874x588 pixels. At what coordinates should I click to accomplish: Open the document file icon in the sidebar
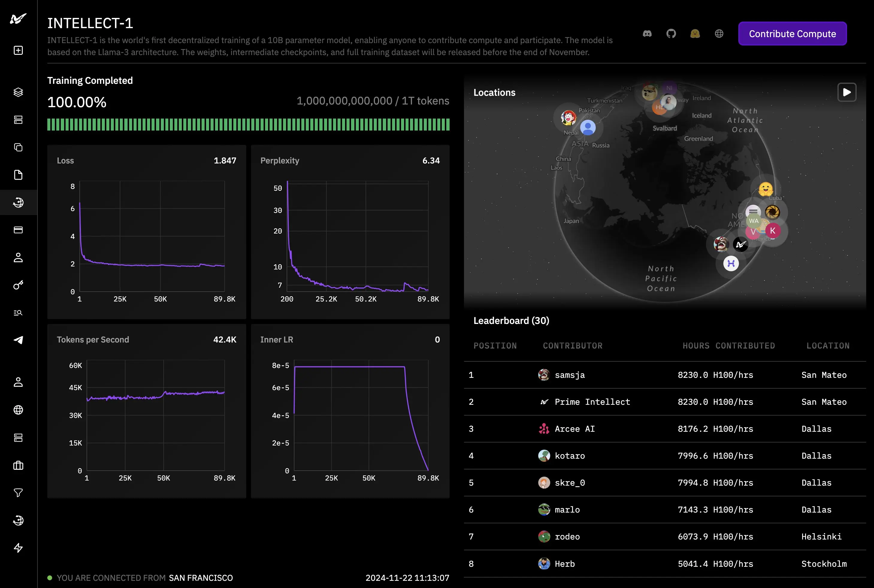pyautogui.click(x=18, y=175)
